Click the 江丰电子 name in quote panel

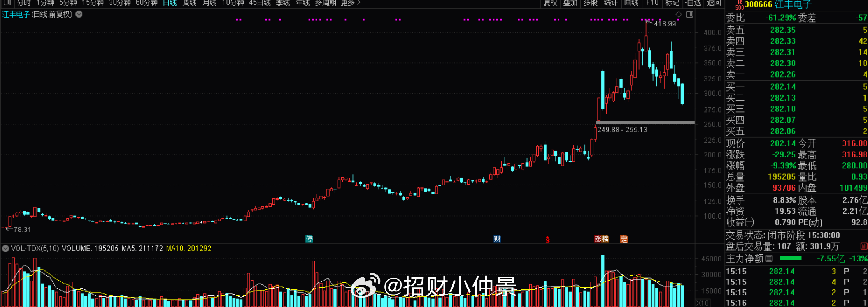pyautogui.click(x=793, y=4)
